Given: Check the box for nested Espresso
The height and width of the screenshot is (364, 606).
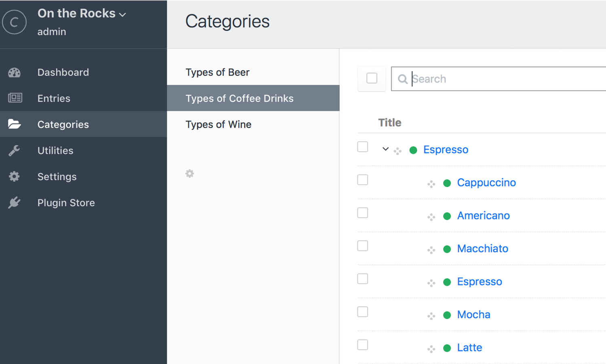Looking at the screenshot, I should 363,279.
